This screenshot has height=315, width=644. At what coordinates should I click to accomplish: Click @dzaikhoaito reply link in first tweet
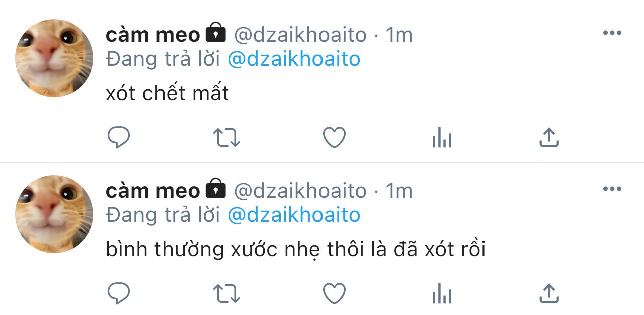[x=294, y=59]
